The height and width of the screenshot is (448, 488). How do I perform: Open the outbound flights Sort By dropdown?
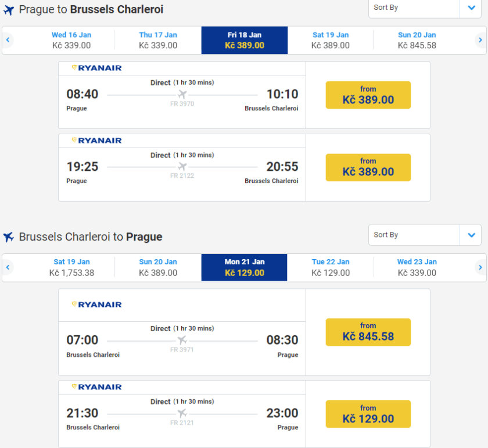(425, 8)
